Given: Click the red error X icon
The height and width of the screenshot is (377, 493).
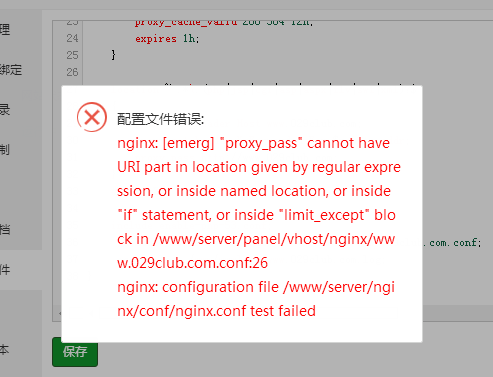Looking at the screenshot, I should click(x=92, y=117).
